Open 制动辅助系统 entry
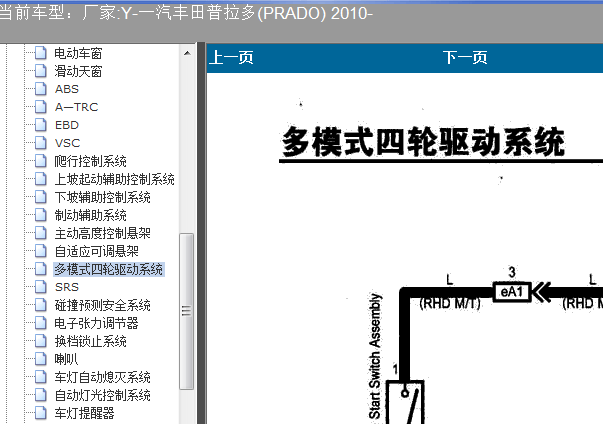603x424 pixels. (90, 215)
